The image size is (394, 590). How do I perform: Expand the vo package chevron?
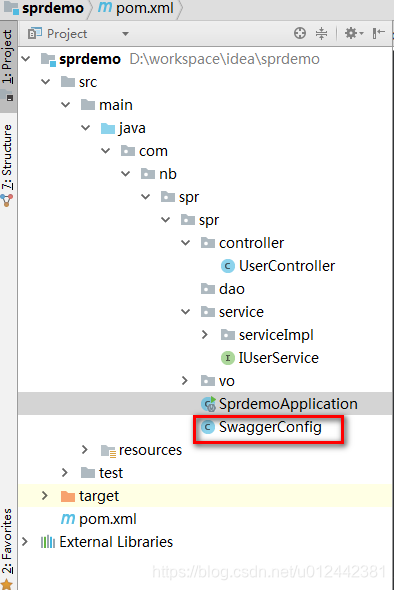(185, 380)
